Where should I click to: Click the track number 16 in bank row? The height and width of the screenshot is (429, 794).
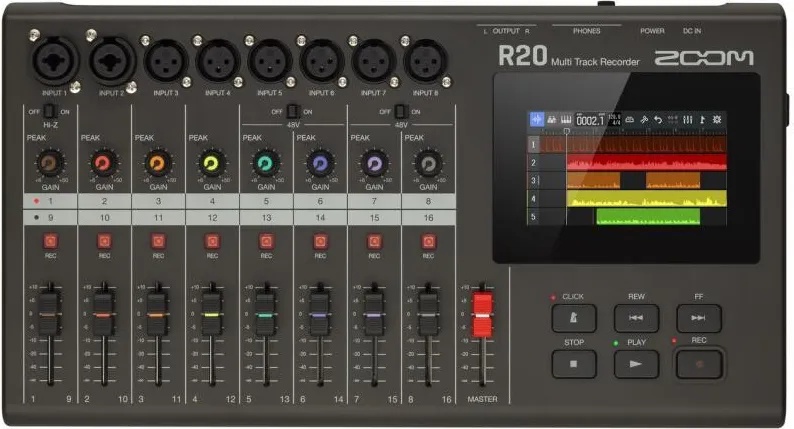(x=428, y=217)
